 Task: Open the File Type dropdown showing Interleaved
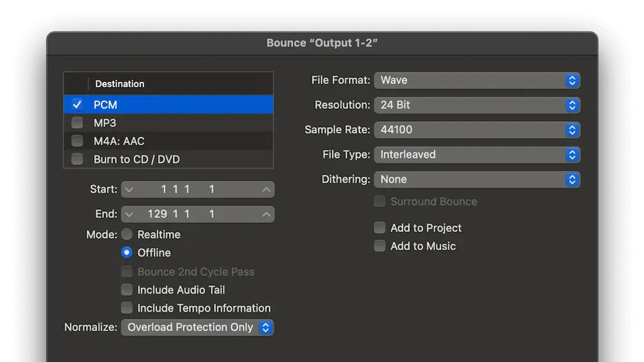(x=477, y=154)
